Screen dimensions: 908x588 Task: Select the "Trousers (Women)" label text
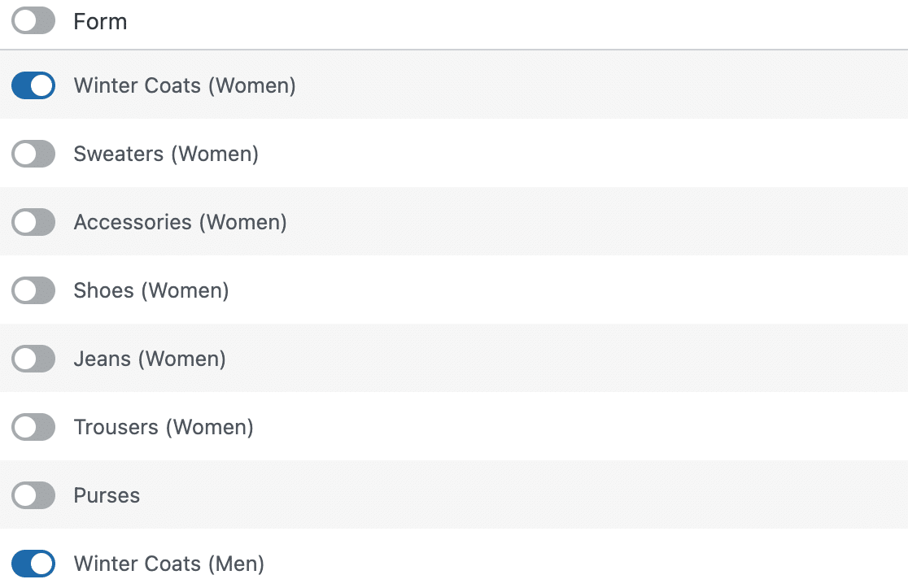(x=164, y=427)
